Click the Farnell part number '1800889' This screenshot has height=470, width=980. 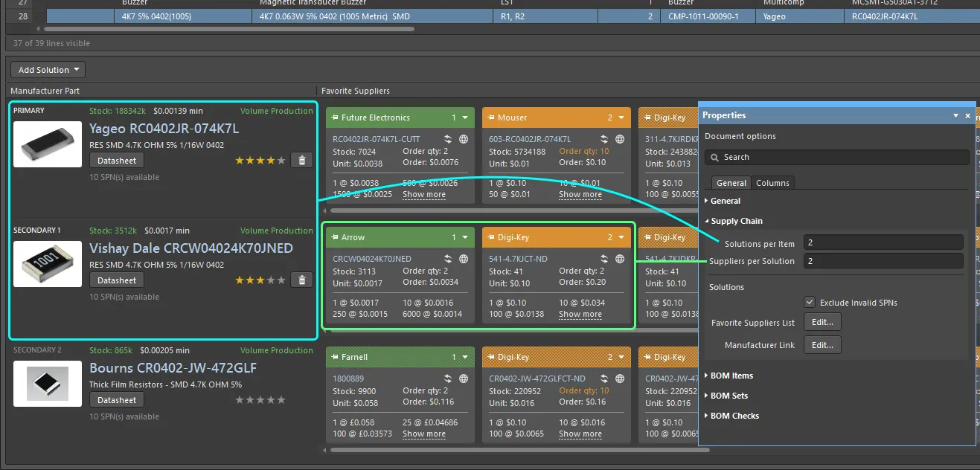[x=347, y=379]
